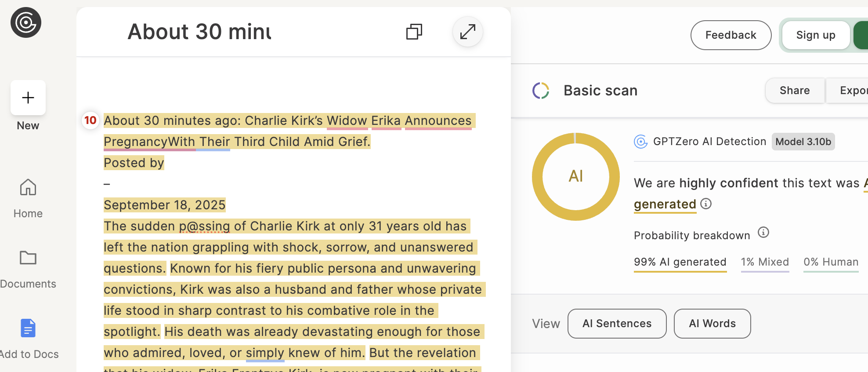
Task: Select the 99% AI generated tab
Action: [680, 262]
